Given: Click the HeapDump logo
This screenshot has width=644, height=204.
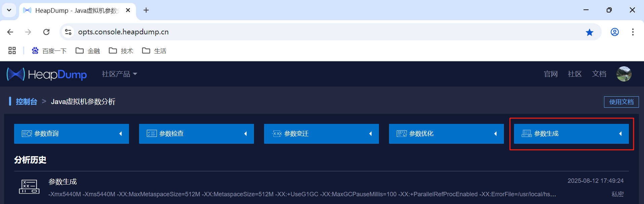Looking at the screenshot, I should click(x=47, y=74).
